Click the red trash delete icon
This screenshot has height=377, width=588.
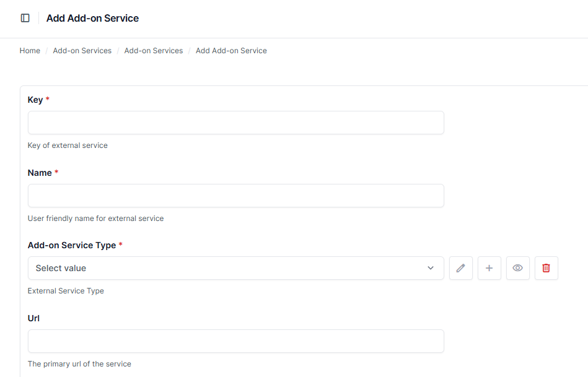tap(546, 268)
